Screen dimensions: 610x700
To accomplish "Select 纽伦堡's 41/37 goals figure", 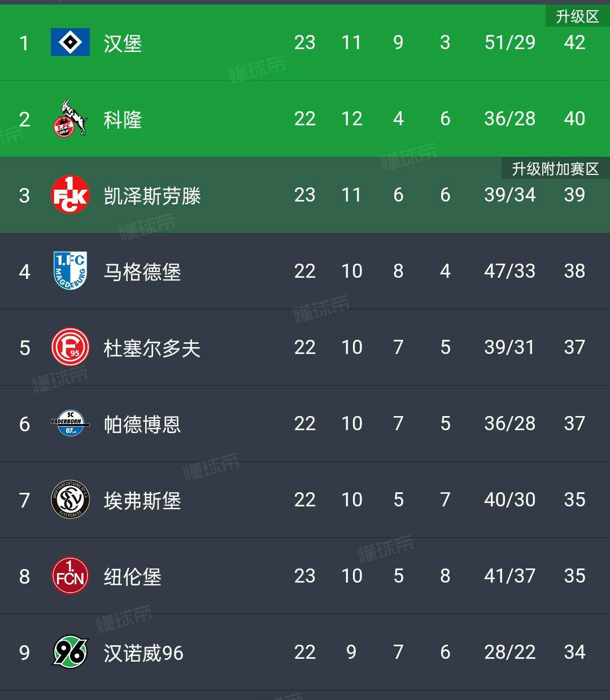I will [509, 576].
